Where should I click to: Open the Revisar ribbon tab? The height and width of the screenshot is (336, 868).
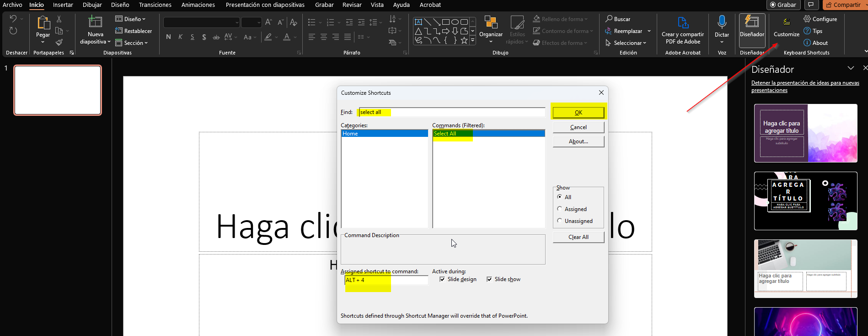352,5
